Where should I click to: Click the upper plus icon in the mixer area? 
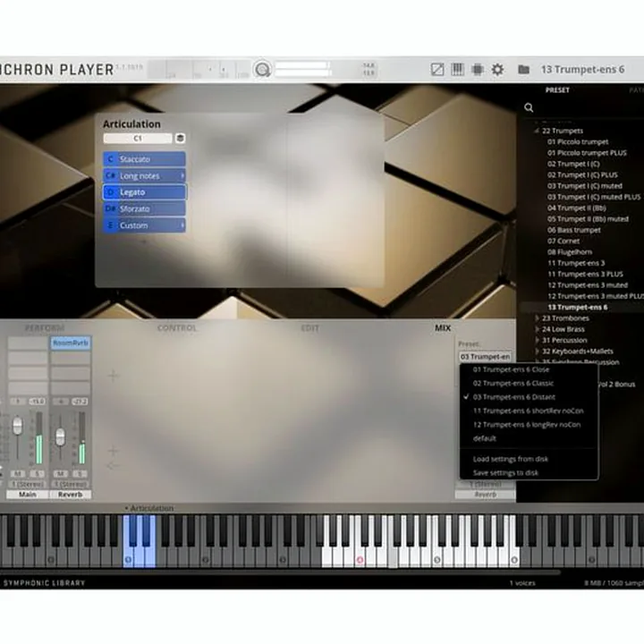(x=114, y=376)
